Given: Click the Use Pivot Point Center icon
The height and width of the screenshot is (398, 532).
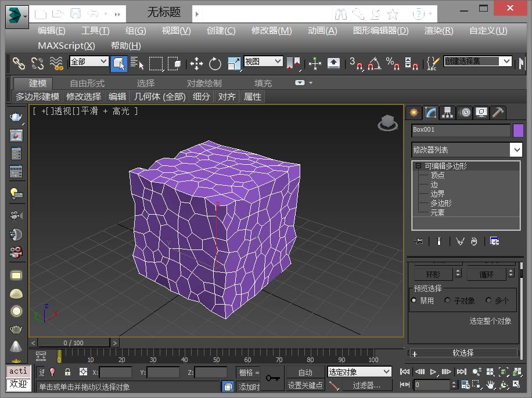Looking at the screenshot, I should pyautogui.click(x=293, y=63).
